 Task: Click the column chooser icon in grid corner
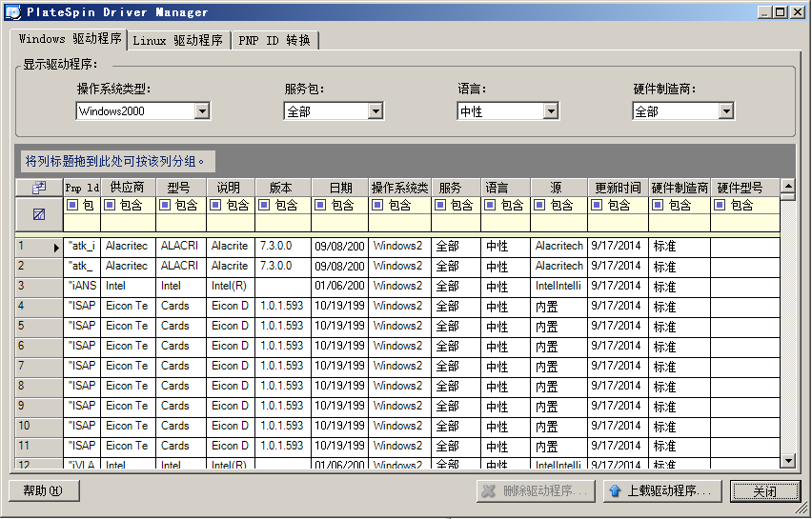[39, 188]
